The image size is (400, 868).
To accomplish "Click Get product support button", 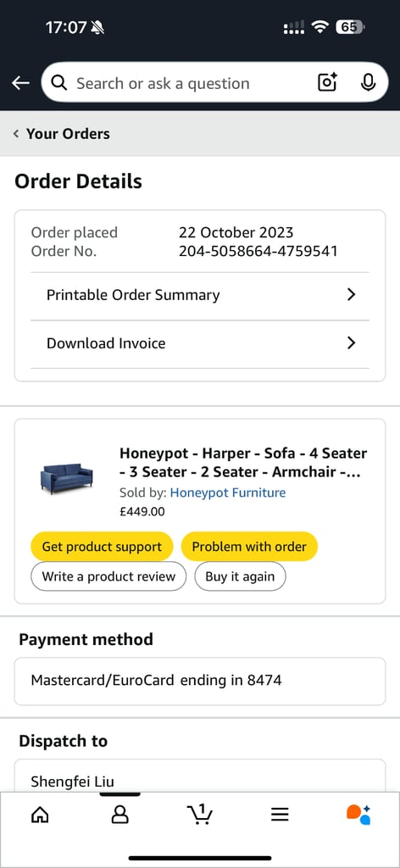I will click(102, 547).
